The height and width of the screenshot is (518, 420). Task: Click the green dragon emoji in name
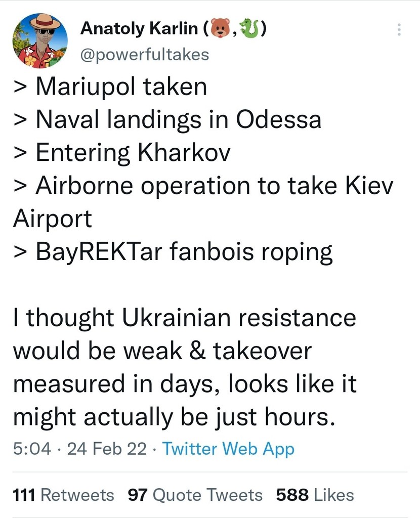tap(250, 28)
